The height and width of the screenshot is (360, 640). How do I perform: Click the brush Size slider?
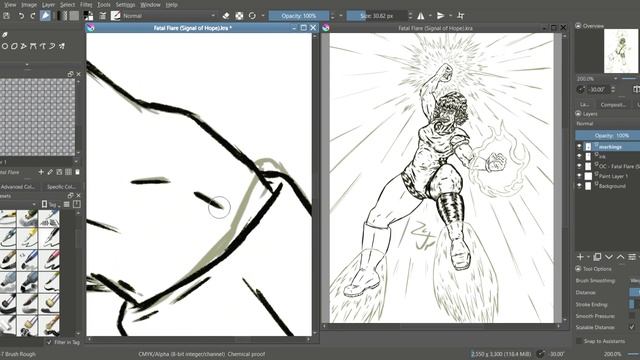[376, 16]
